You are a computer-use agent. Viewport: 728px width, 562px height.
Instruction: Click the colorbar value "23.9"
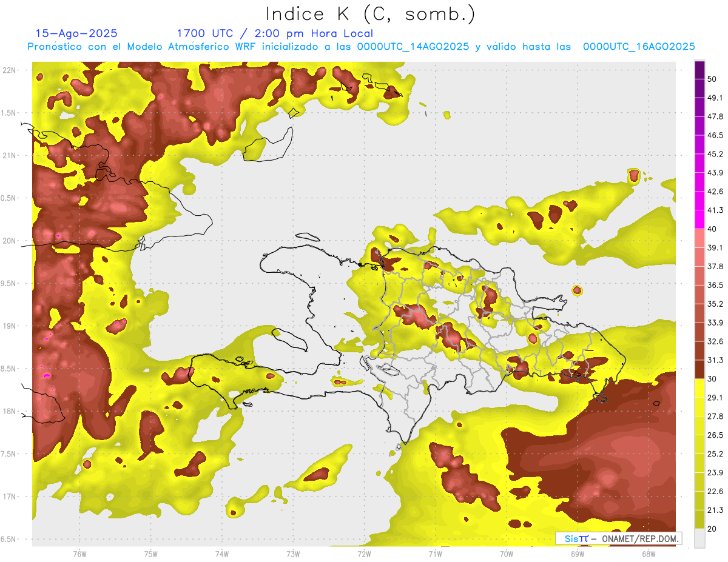pos(715,473)
